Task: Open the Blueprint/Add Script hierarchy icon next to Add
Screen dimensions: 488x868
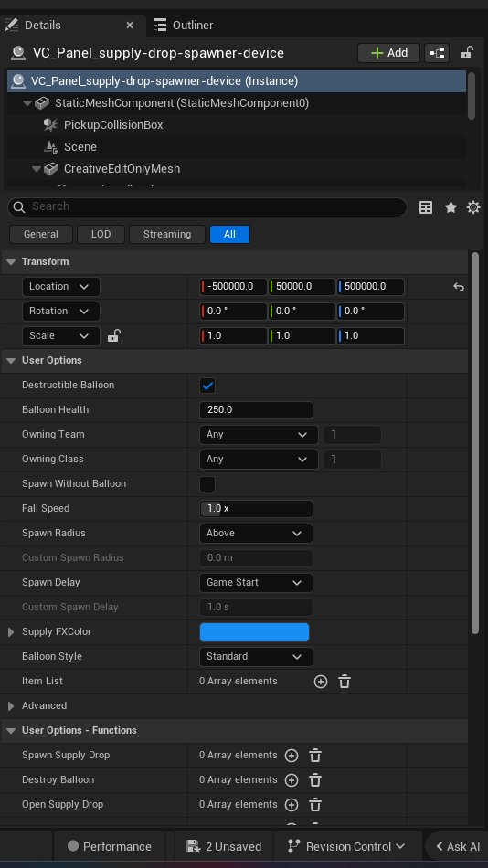Action: [437, 53]
